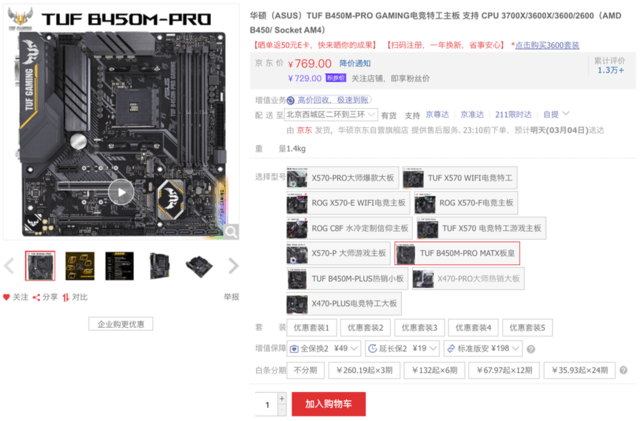Click the magnifier zoom icon on product image
This screenshot has height=421, width=640.
231,232
